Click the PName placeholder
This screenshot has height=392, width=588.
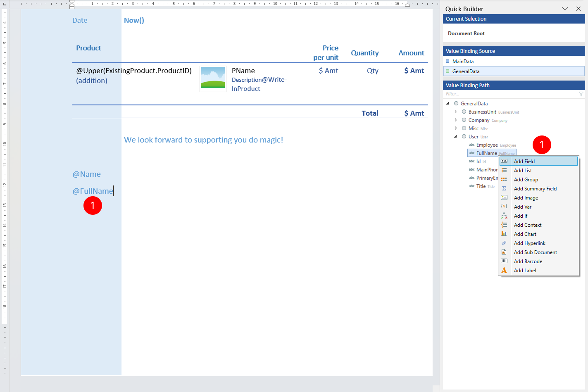click(x=243, y=71)
